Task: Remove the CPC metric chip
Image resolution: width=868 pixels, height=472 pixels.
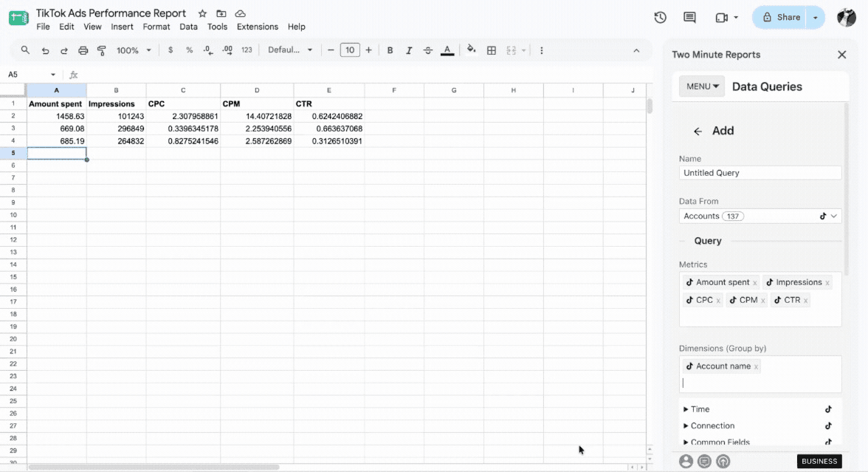Action: click(718, 301)
